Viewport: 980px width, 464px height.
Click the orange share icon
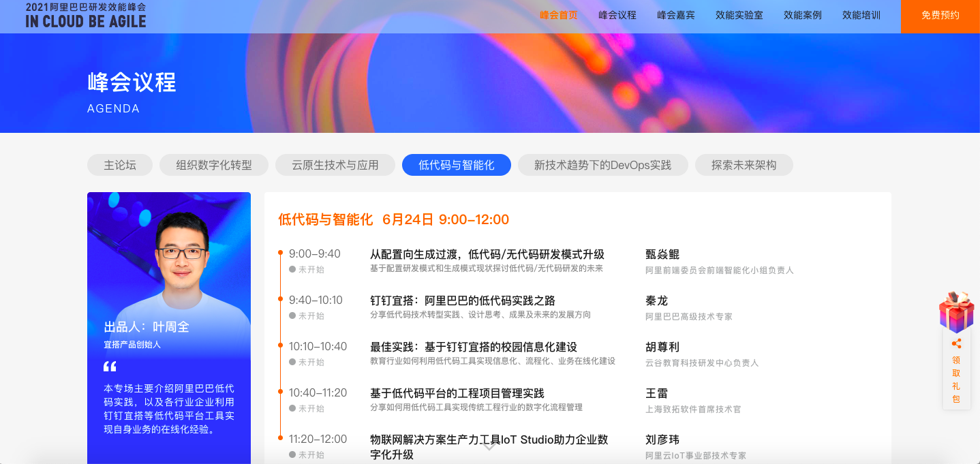[x=956, y=343]
